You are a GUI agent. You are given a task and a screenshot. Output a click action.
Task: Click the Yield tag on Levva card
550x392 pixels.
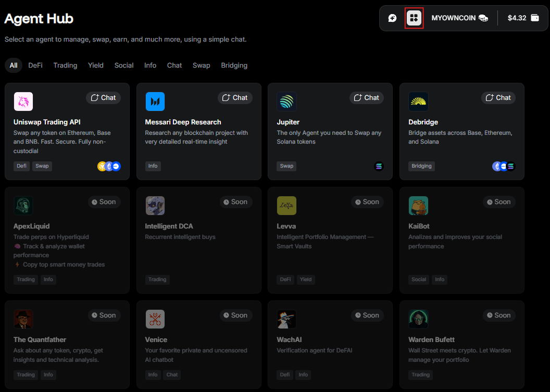pyautogui.click(x=306, y=280)
